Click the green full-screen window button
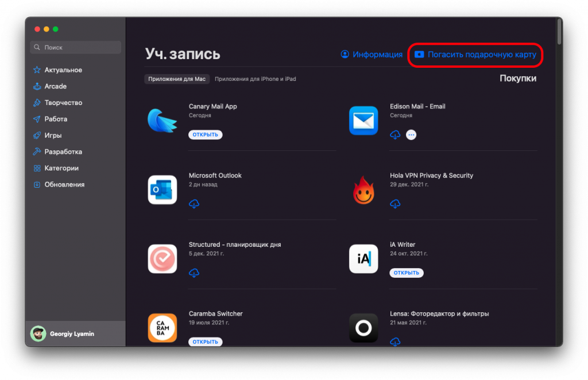Screen dimensions: 588x380 tap(56, 29)
